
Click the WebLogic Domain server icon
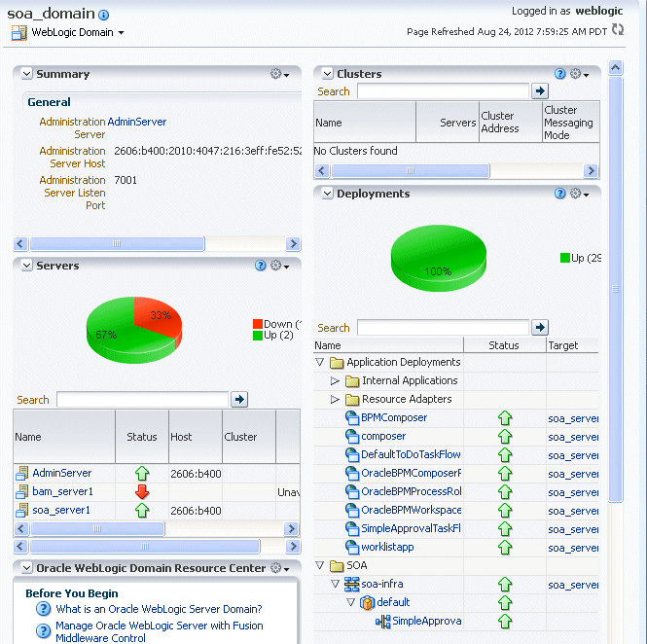pyautogui.click(x=19, y=33)
